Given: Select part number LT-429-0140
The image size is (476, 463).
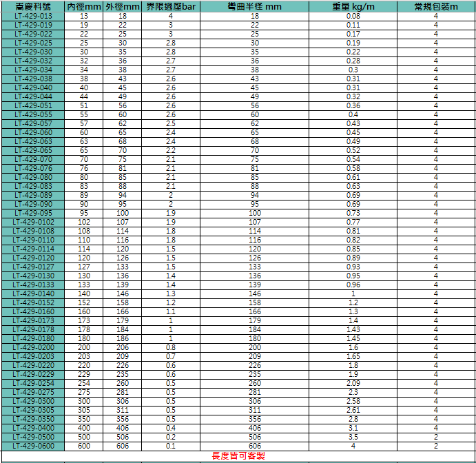Looking at the screenshot, I should click(33, 294).
